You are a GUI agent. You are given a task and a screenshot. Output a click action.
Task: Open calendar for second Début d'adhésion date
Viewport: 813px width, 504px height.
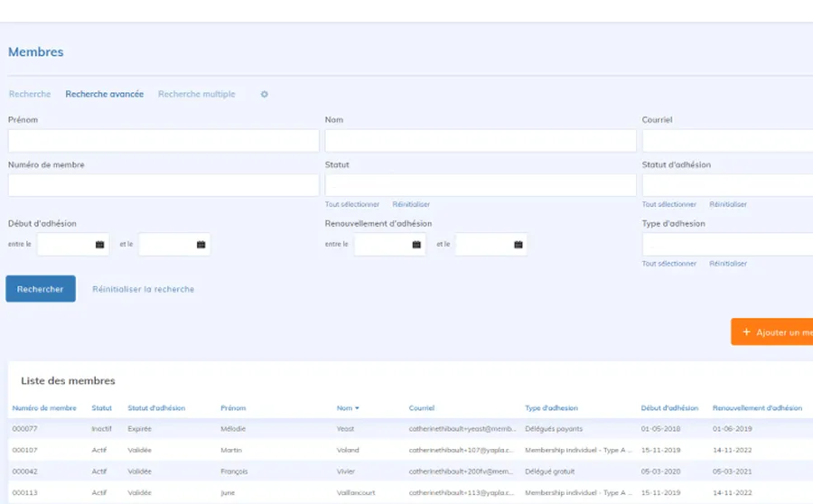(201, 245)
